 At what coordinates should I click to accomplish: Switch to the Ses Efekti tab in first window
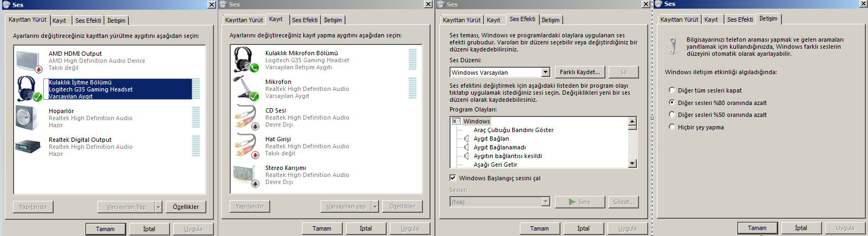[x=88, y=21]
